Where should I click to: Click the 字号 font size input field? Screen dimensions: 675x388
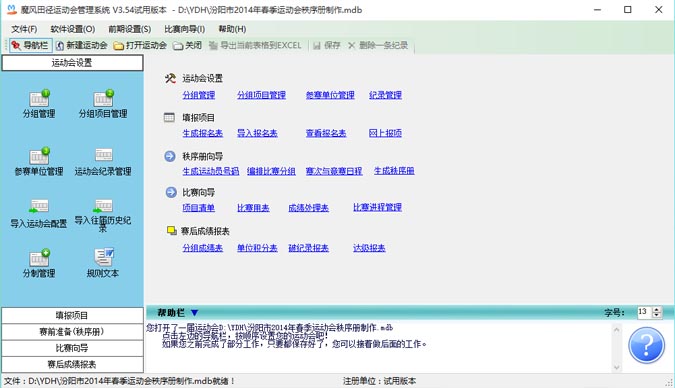coord(644,312)
